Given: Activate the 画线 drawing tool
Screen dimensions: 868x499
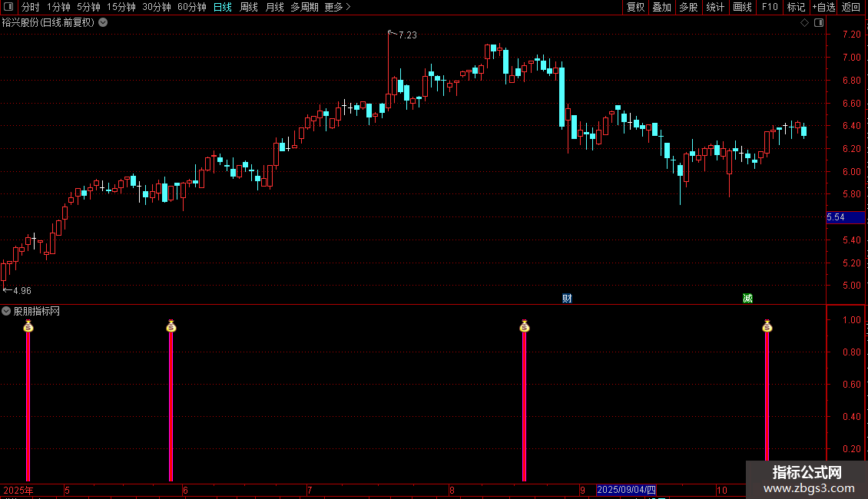Looking at the screenshot, I should (742, 7).
